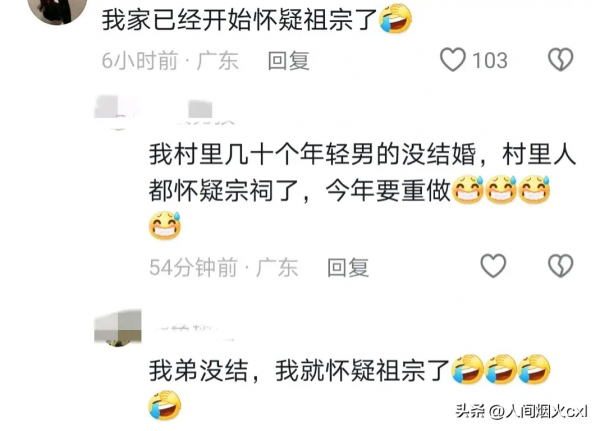This screenshot has height=431, width=600.
Task: Reply to the 54分钟前 comment via 回复
Action: 348,267
